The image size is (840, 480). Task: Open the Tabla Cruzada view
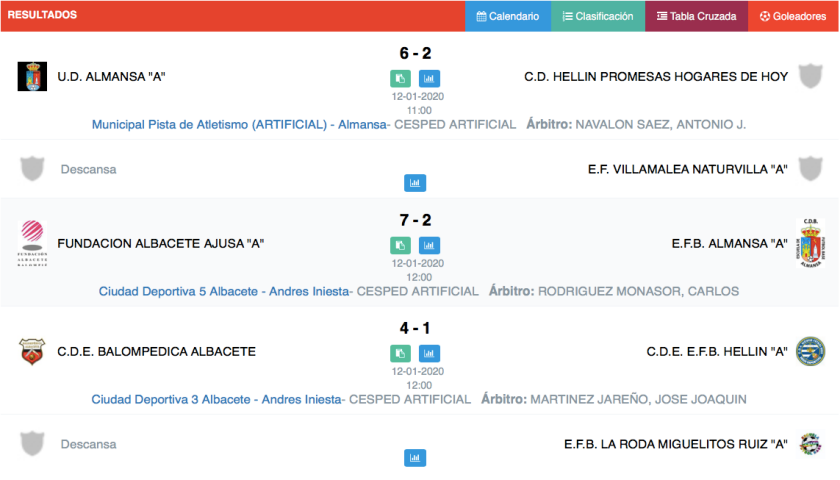click(x=696, y=16)
